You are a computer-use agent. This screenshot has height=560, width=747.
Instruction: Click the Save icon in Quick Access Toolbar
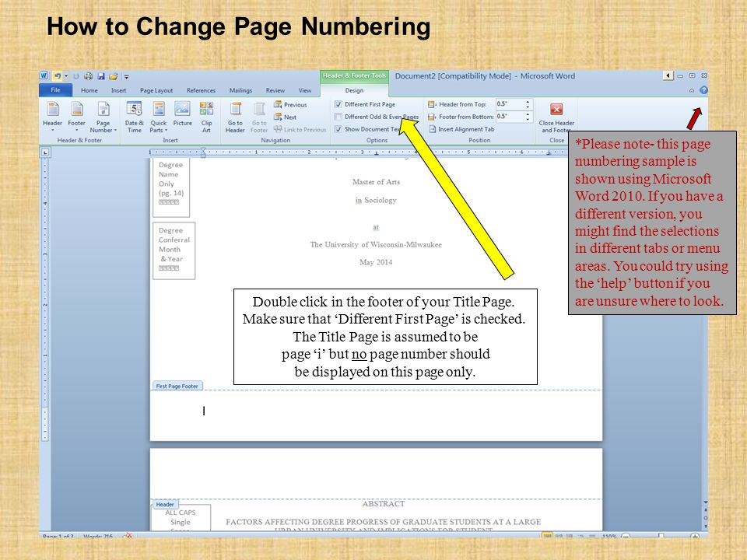101,75
